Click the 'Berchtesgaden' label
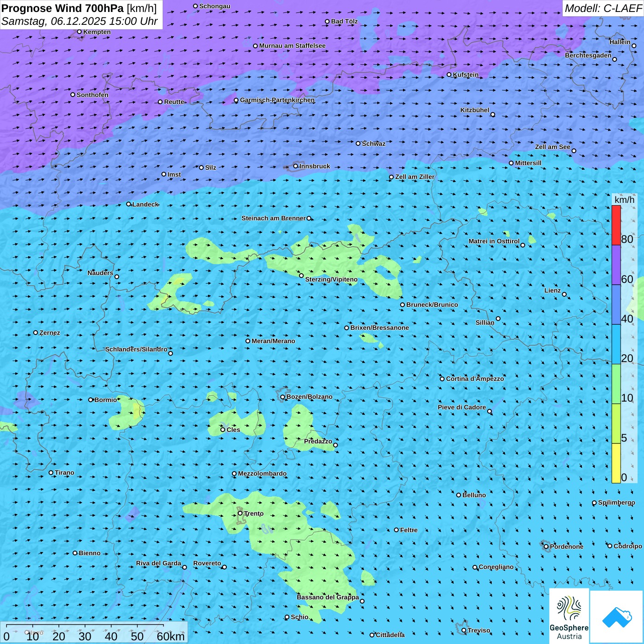The image size is (644, 644). pos(588,55)
